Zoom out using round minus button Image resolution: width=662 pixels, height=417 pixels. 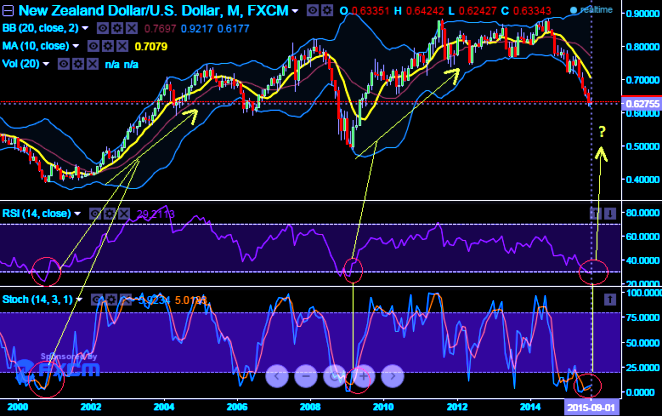click(306, 376)
